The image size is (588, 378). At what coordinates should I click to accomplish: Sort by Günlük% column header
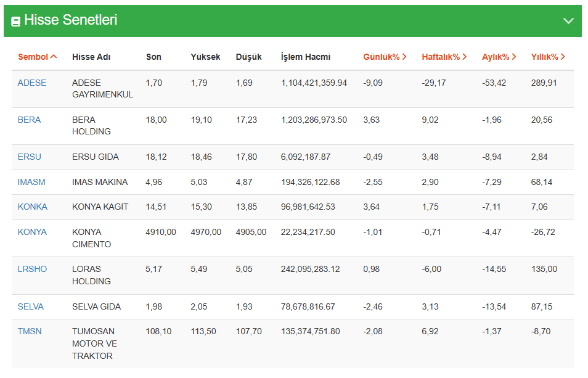click(385, 57)
